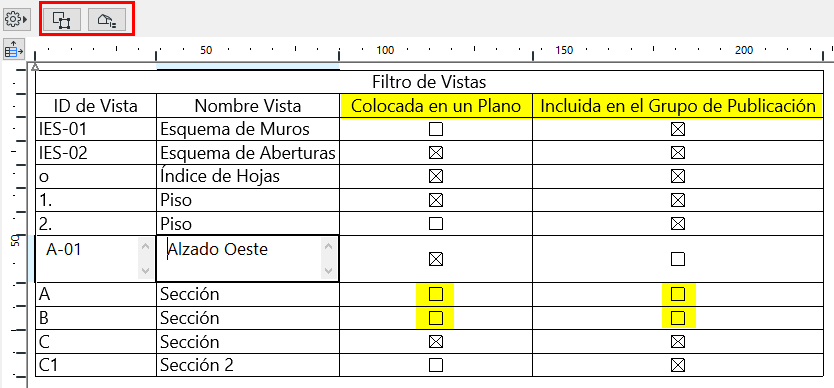Viewport: 834px width, 388px height.
Task: Uncheck Colocada en un Plano for Sección C
Action: pos(436,341)
